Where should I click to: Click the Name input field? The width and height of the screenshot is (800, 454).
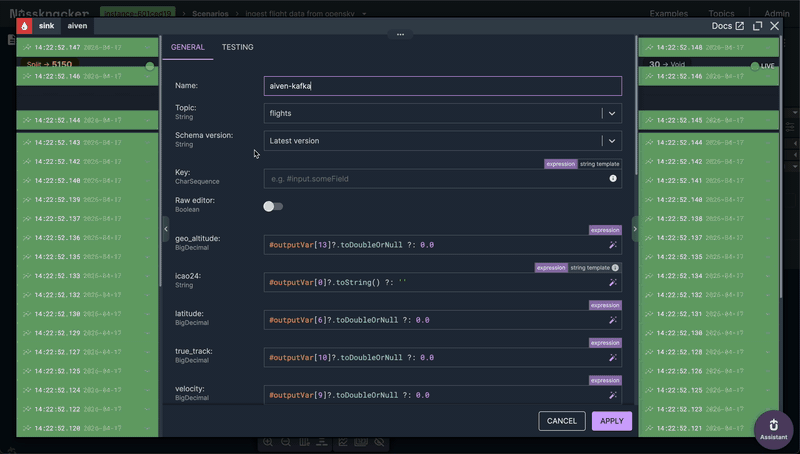442,86
